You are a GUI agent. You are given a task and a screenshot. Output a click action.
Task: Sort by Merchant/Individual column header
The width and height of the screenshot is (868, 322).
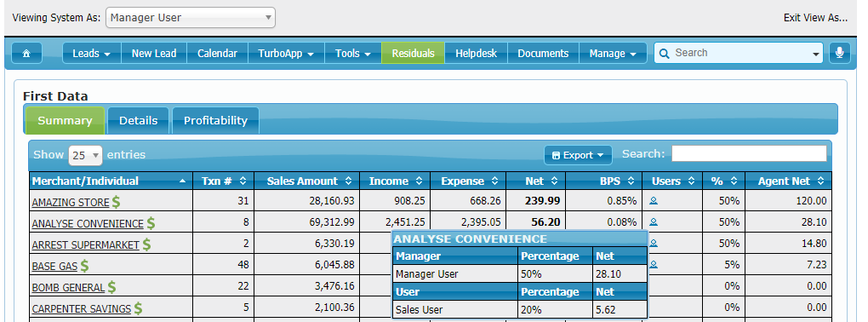tap(111, 181)
